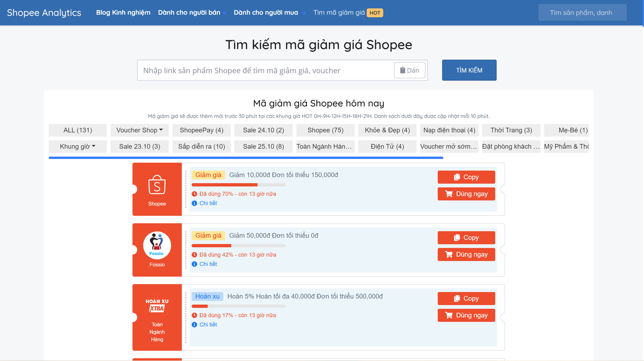
Task: Open Blog Kinh nghiệm in the navbar
Action: point(123,13)
